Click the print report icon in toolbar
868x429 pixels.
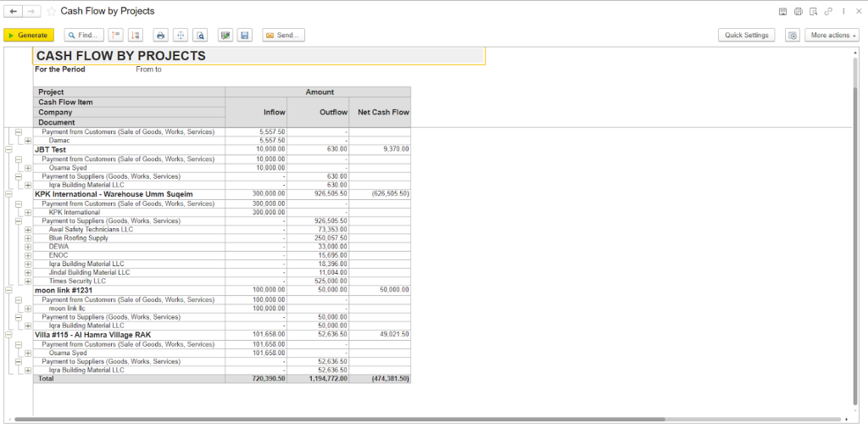click(x=160, y=36)
